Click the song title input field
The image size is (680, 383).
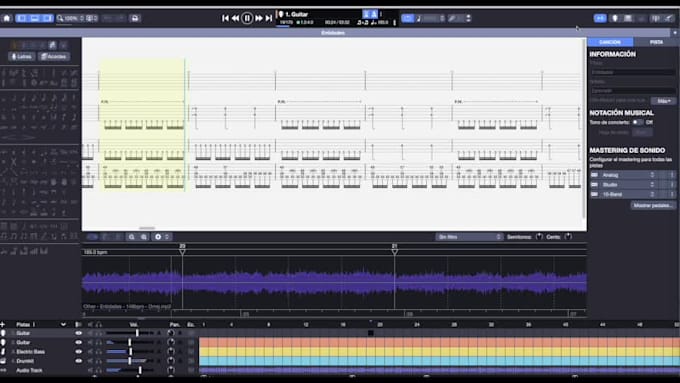click(633, 72)
